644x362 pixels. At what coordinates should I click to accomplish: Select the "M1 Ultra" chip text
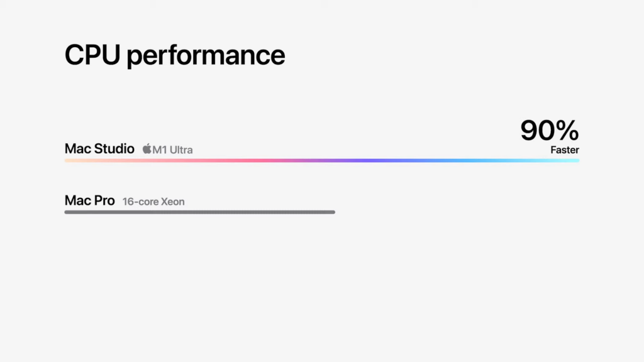click(x=172, y=150)
